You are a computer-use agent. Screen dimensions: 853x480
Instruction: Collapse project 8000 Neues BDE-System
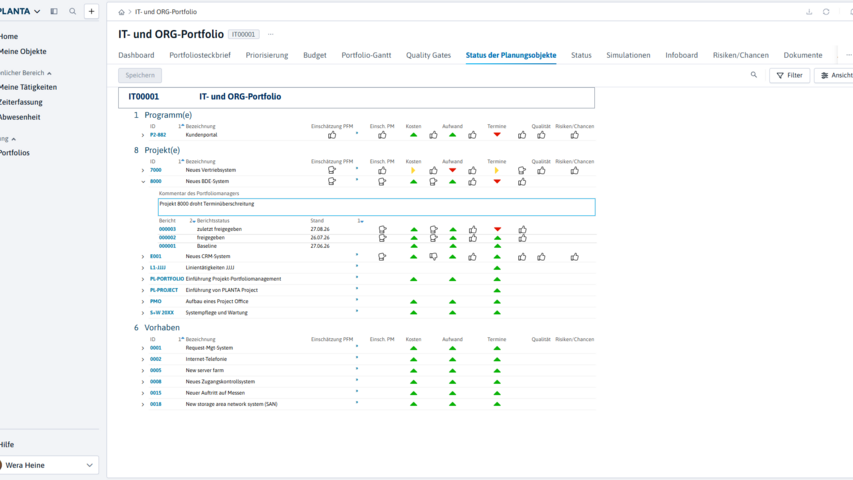click(143, 182)
